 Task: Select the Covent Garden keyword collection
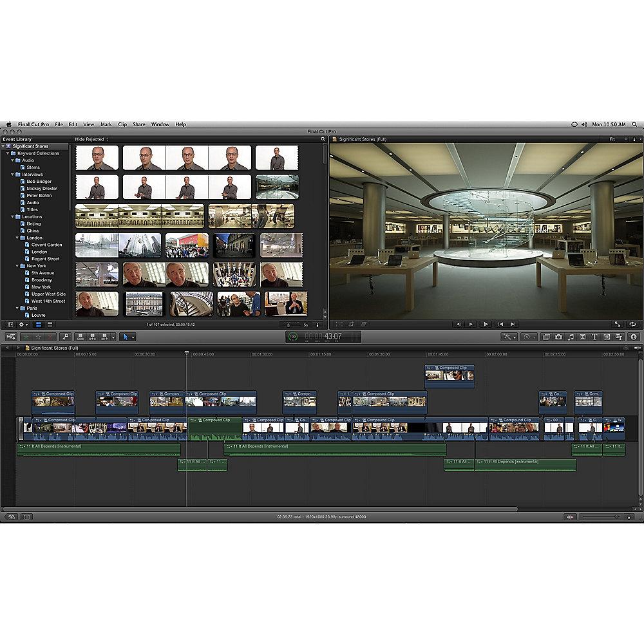click(x=46, y=245)
